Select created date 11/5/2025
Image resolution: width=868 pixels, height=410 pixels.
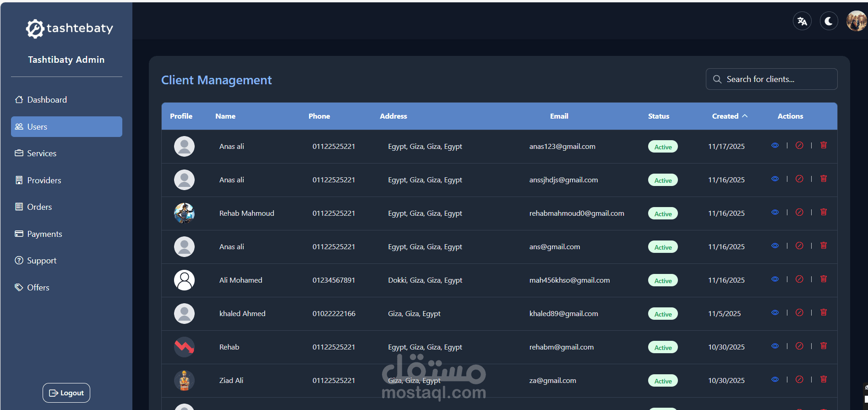724,314
